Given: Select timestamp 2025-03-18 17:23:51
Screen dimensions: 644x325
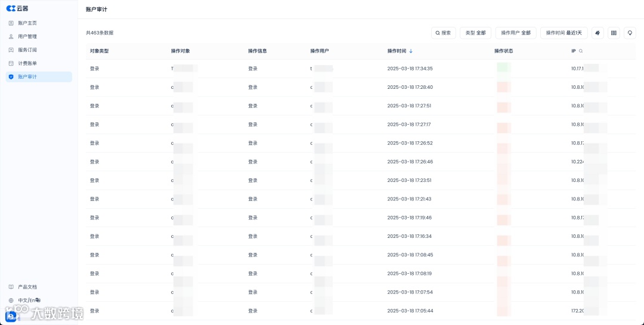Looking at the screenshot, I should point(410,180).
